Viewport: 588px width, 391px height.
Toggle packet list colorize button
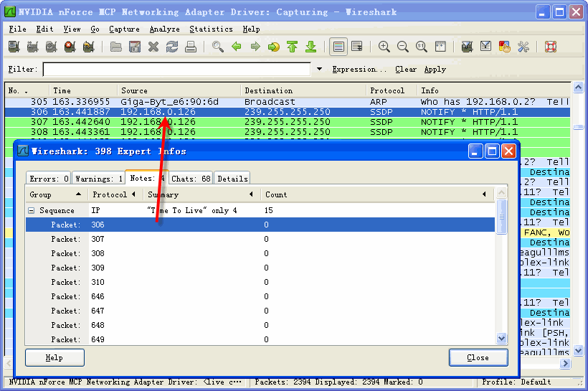pos(338,47)
